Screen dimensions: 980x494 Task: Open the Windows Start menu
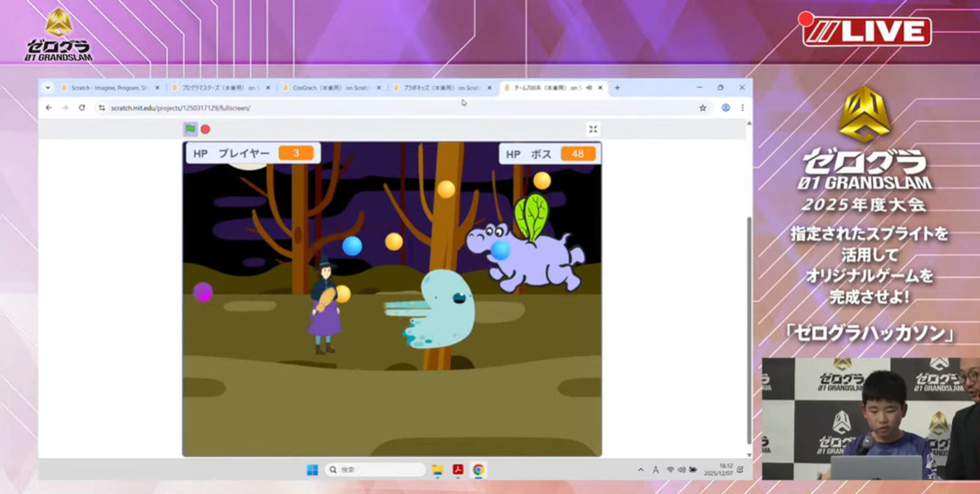(312, 470)
